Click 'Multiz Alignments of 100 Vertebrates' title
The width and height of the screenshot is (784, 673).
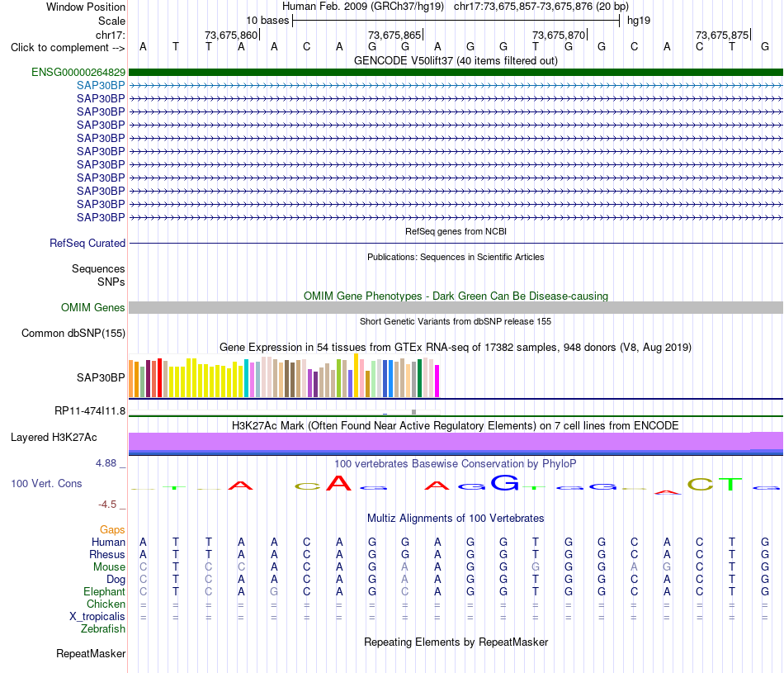coord(456,518)
